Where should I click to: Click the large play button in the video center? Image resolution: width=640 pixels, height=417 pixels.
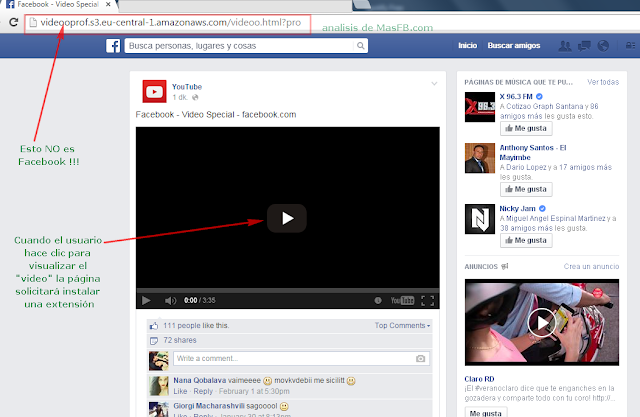point(287,218)
